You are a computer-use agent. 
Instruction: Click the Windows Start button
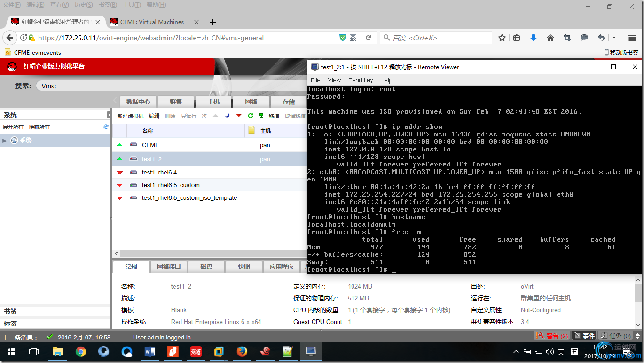click(11, 352)
